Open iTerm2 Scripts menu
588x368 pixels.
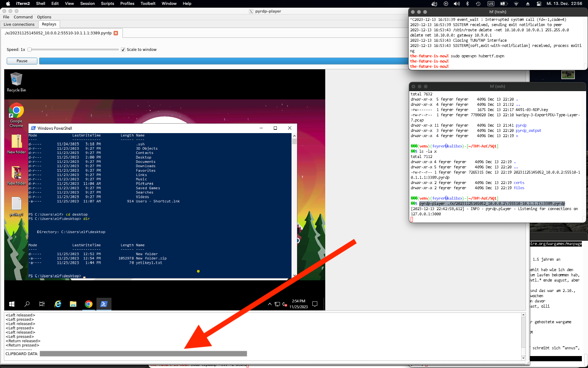pyautogui.click(x=107, y=4)
